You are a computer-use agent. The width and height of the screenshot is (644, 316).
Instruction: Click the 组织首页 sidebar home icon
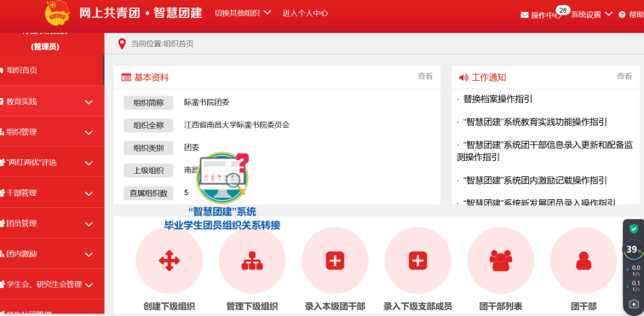click(1, 70)
